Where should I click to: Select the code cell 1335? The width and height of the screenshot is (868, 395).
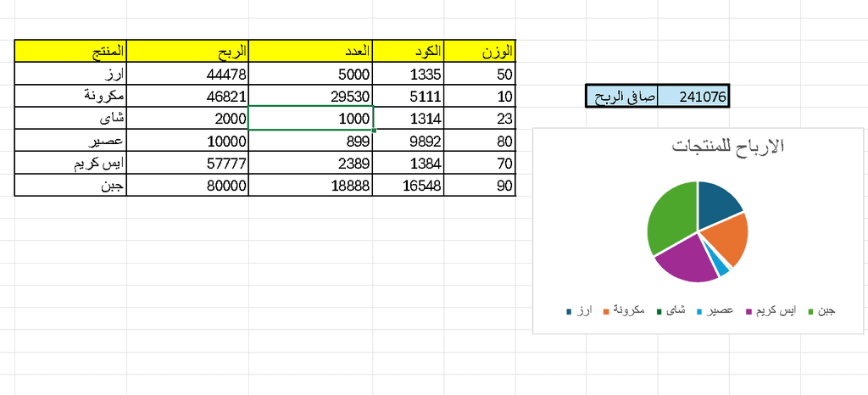coord(409,74)
